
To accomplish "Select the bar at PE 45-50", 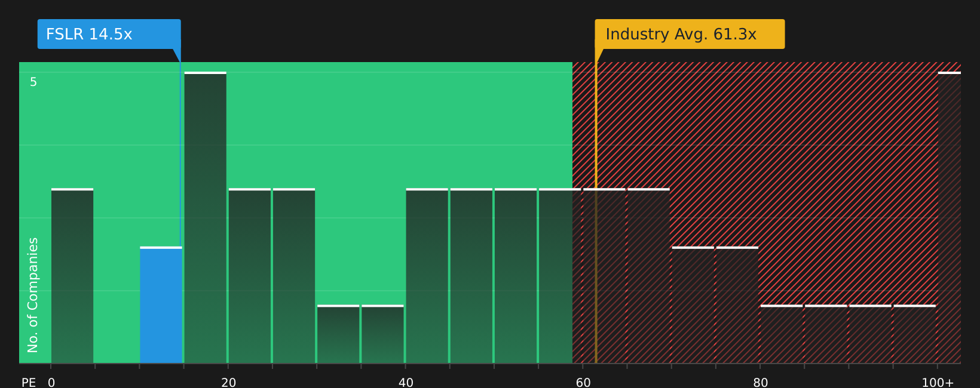I will [x=471, y=276].
